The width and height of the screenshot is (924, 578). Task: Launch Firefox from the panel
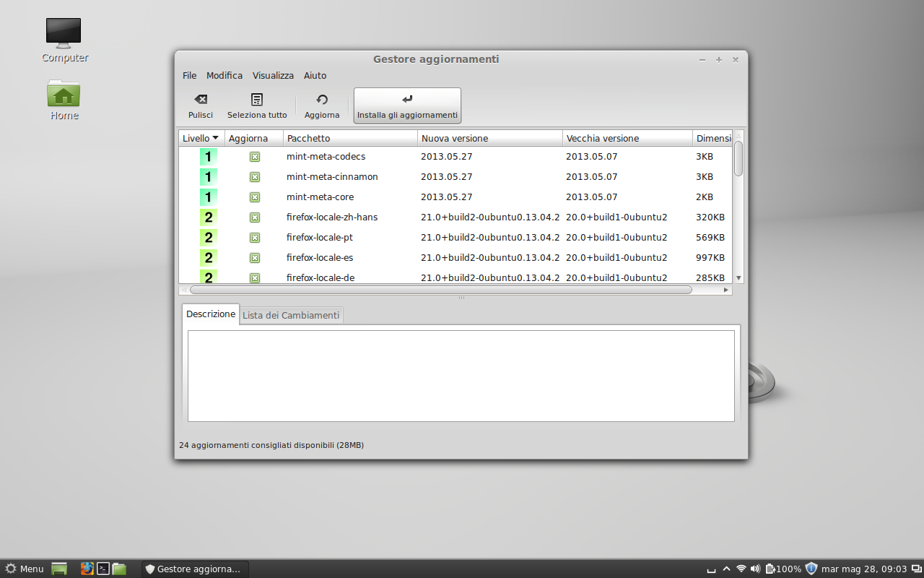pyautogui.click(x=87, y=569)
